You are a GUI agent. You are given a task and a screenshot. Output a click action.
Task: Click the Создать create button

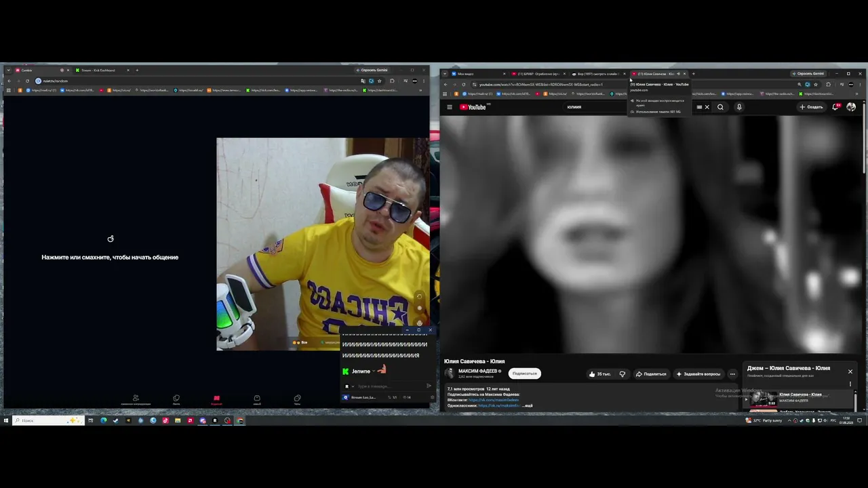point(811,107)
